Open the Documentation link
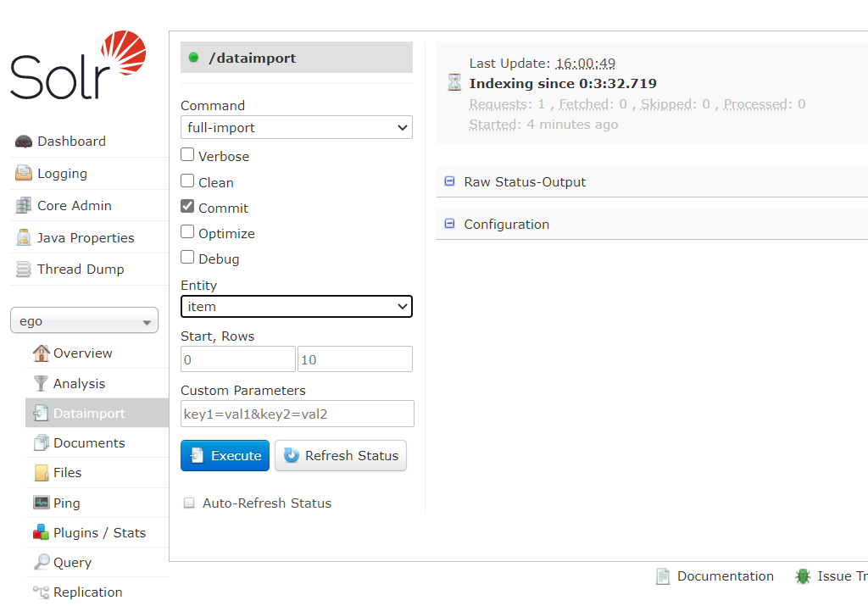Viewport: 868px width, 606px height. (x=726, y=576)
